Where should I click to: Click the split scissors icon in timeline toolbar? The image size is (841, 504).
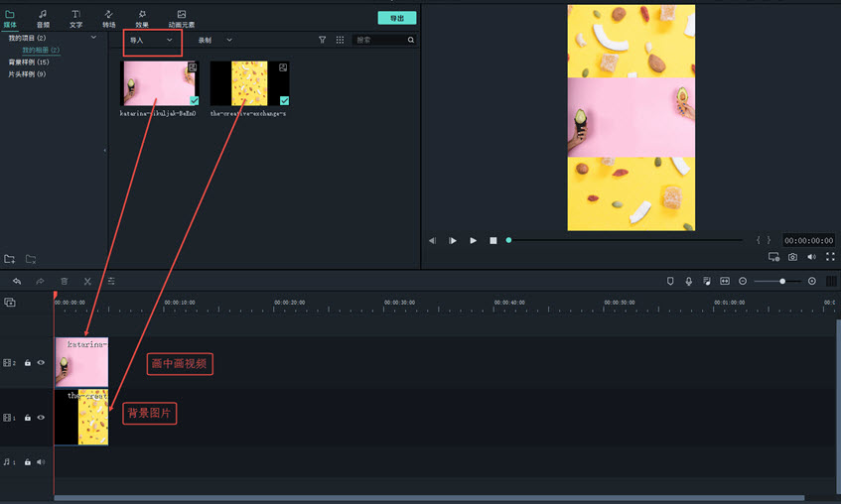87,282
